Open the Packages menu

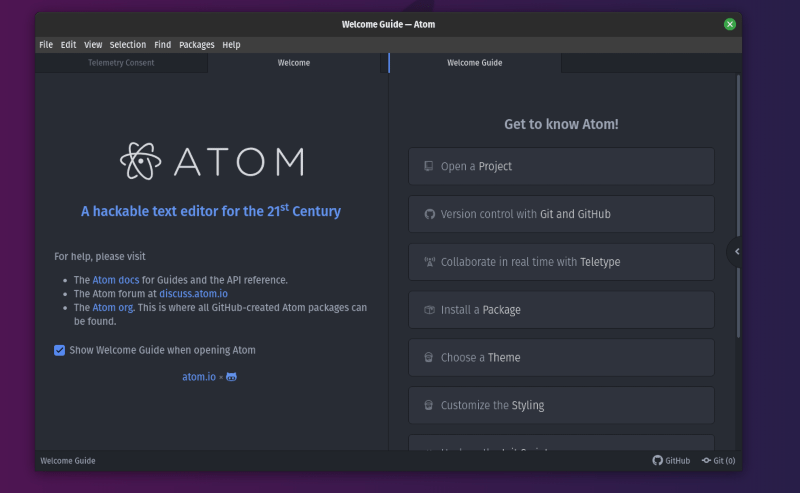(196, 45)
